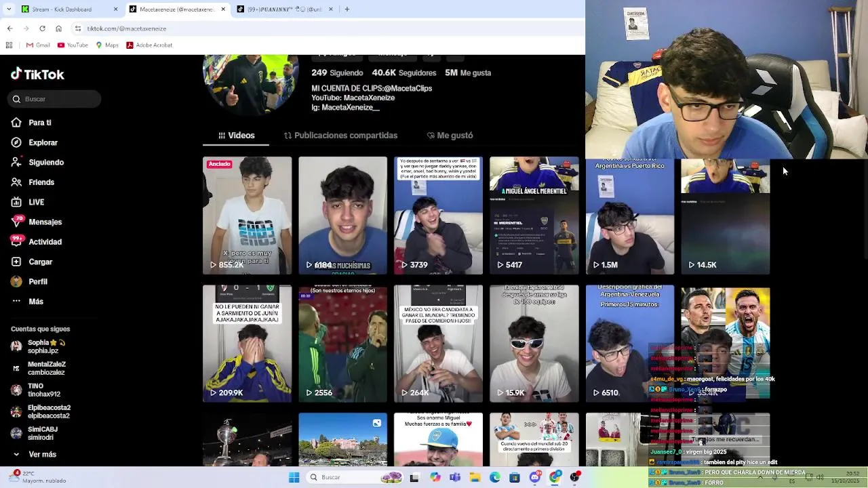Open the Chrome apps grid shortcut
The width and height of the screenshot is (868, 488).
pyautogui.click(x=9, y=45)
